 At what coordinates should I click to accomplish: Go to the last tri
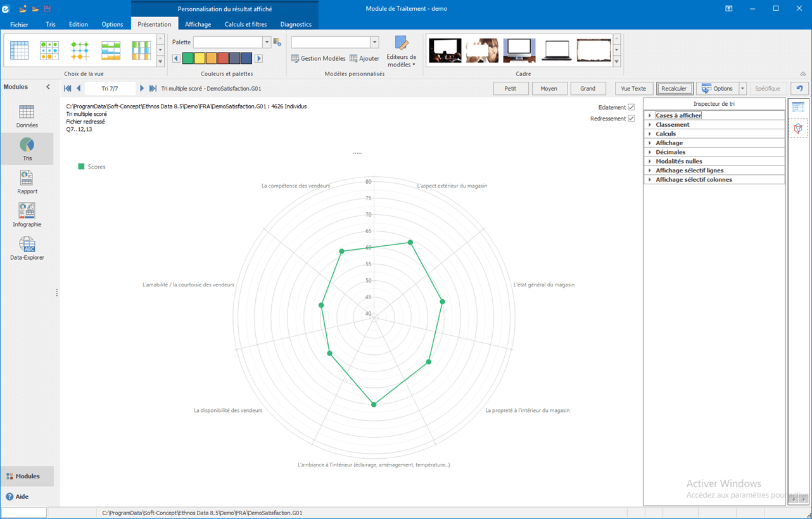coord(153,89)
